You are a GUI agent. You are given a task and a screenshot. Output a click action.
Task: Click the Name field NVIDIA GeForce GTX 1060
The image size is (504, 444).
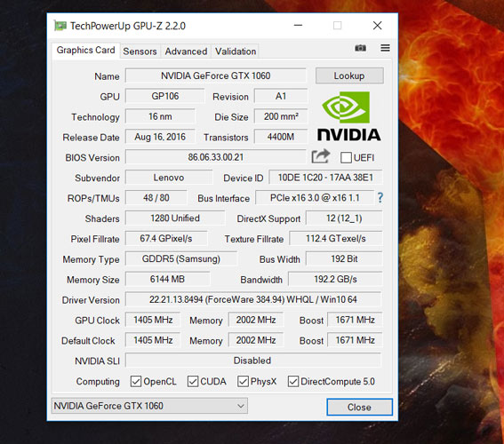[216, 75]
